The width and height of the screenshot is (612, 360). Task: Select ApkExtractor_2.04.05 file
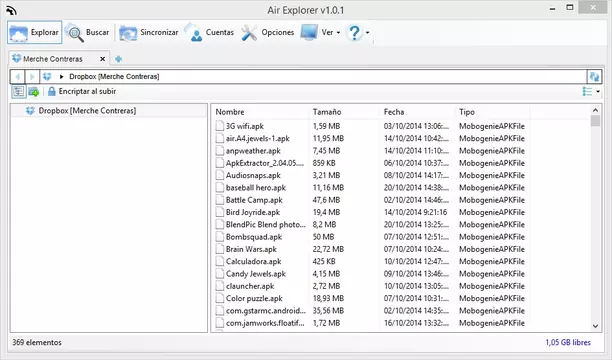(x=265, y=163)
